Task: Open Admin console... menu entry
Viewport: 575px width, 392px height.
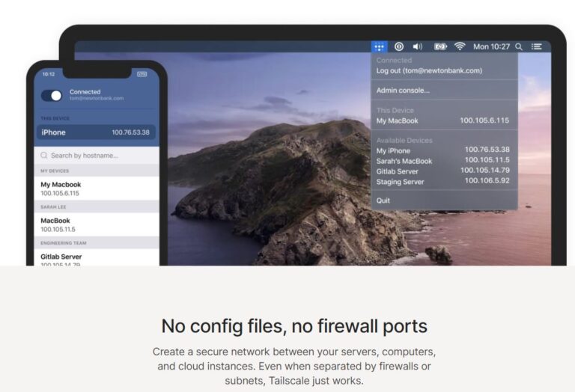Action: [x=445, y=90]
